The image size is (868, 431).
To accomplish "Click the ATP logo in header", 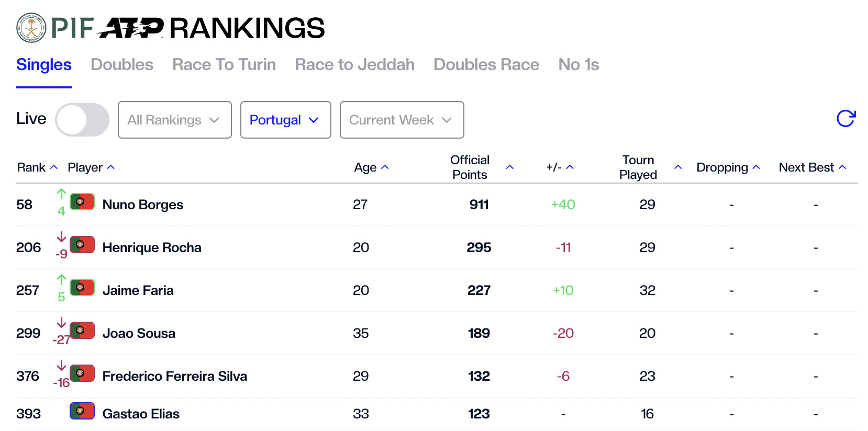I will click(131, 28).
